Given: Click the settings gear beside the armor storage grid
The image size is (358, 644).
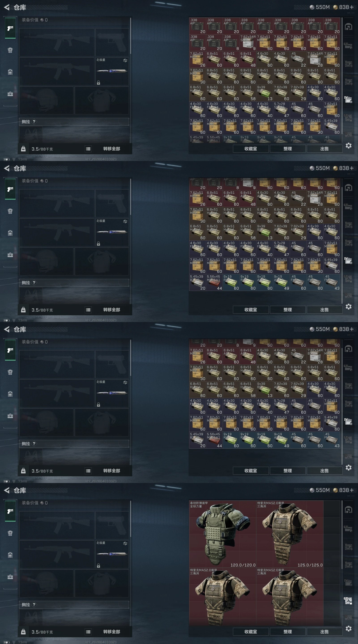Looking at the screenshot, I should point(349,629).
